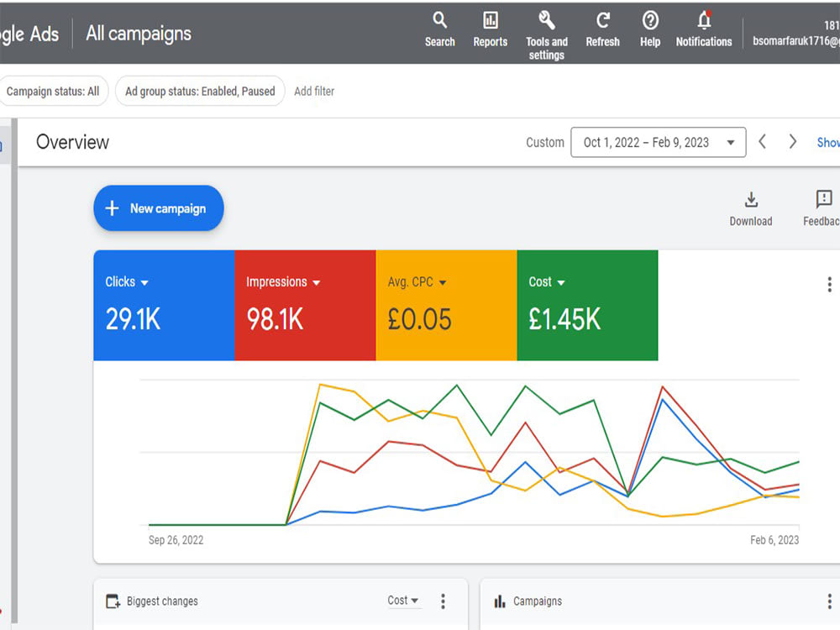
Task: Click the Feb 6, 2023 axis label
Action: coord(774,540)
